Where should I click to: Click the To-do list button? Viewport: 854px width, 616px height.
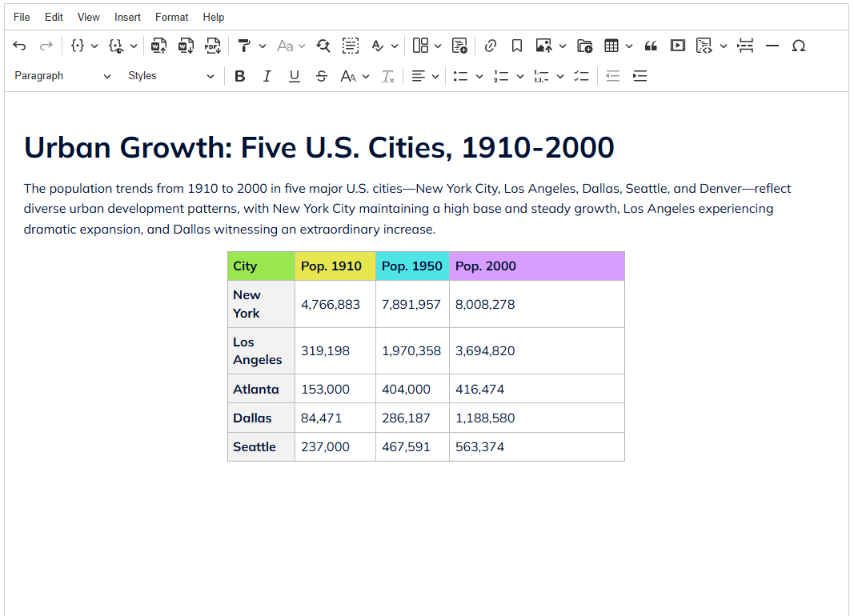pos(581,76)
